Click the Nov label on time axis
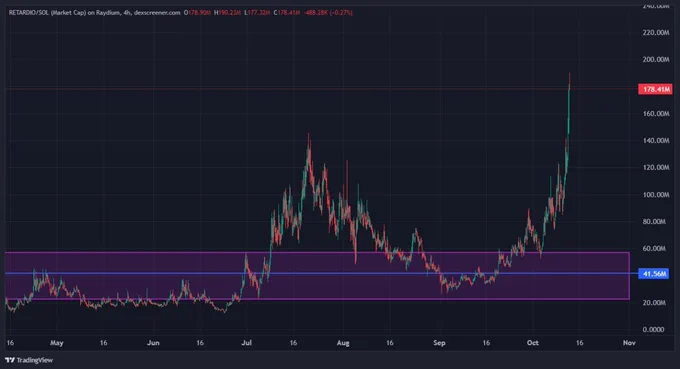 pos(629,343)
